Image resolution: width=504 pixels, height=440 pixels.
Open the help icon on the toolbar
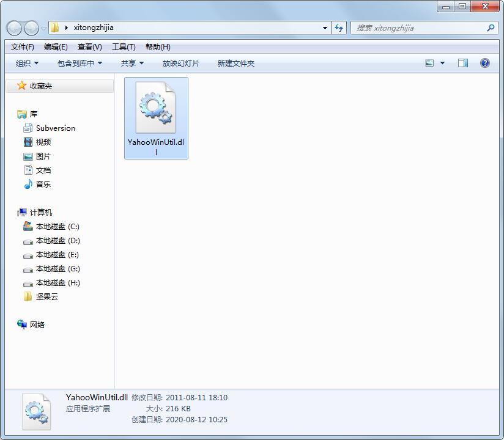pyautogui.click(x=484, y=62)
